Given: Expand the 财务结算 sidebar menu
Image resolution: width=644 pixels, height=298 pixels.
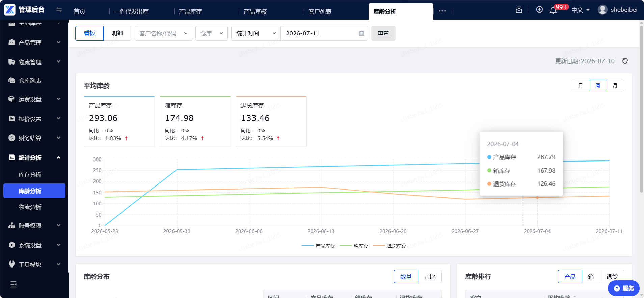Looking at the screenshot, I should point(34,138).
